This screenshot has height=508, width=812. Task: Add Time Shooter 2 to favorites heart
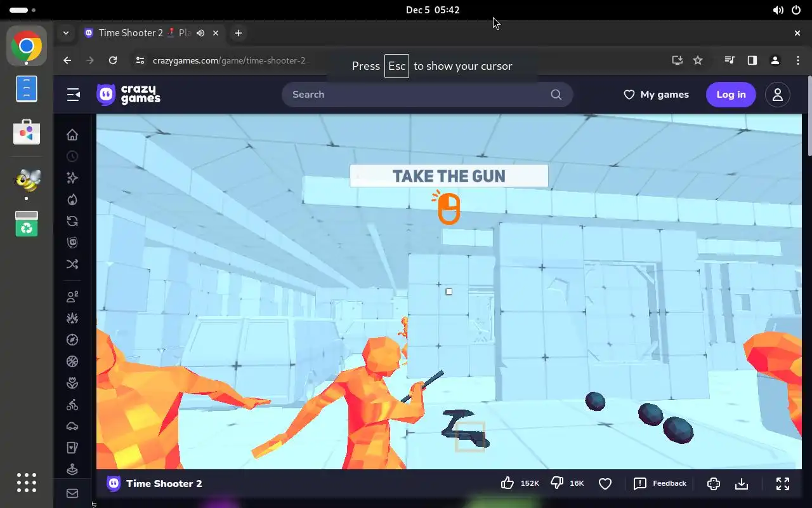[x=605, y=484]
